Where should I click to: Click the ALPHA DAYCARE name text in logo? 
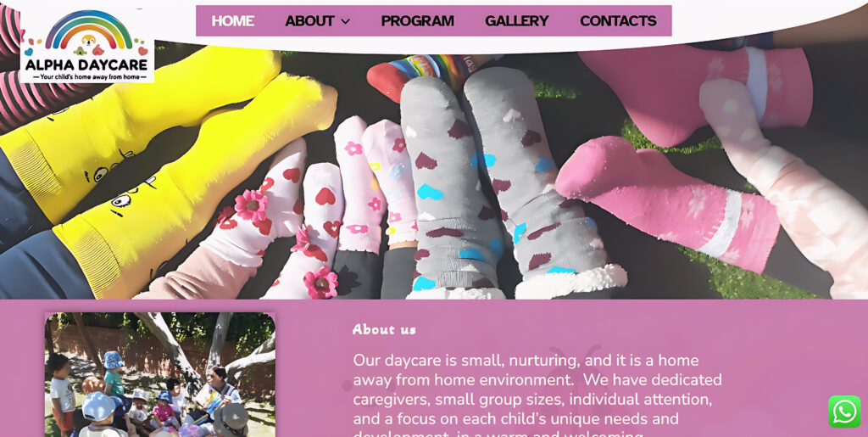[87, 64]
